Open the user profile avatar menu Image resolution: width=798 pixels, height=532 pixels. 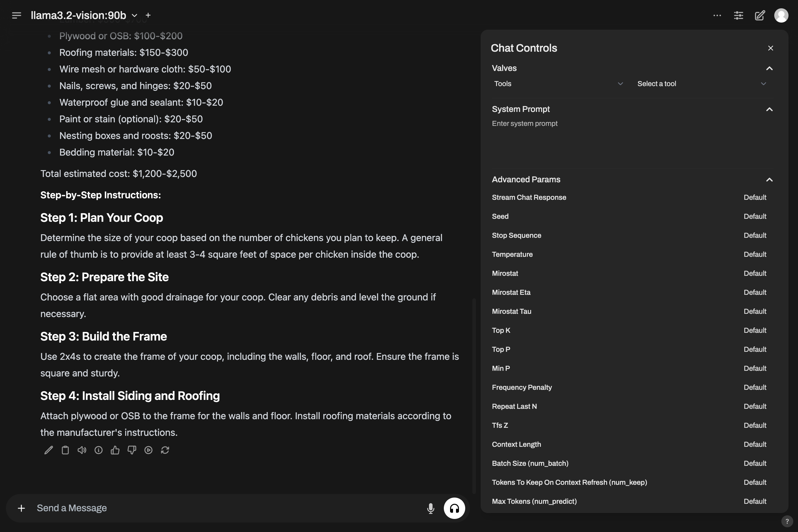point(781,15)
